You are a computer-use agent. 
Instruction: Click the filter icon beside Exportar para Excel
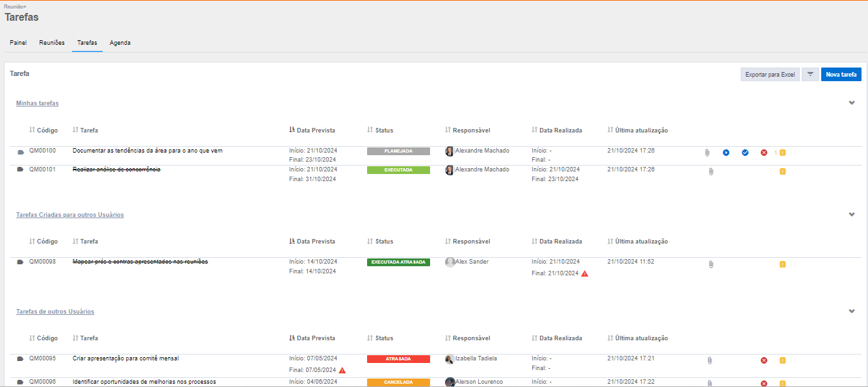(x=810, y=75)
